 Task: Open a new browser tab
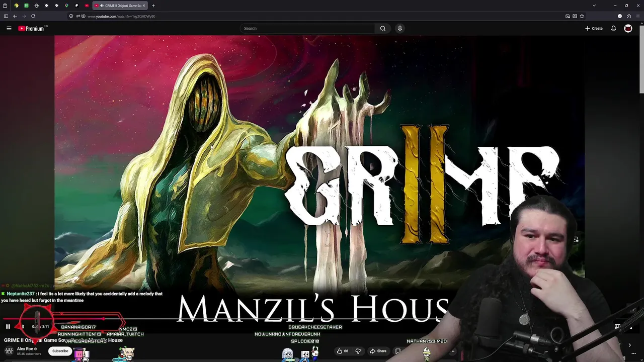[153, 6]
